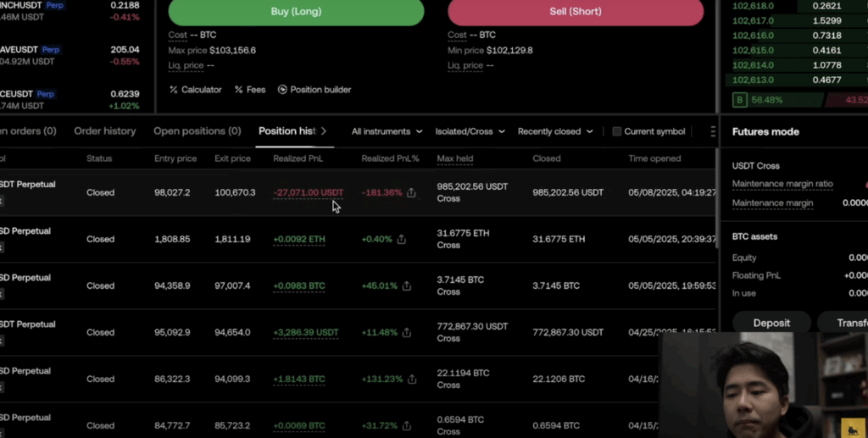Open the Recently closed sort dropdown
Viewport: 868px width, 438px height.
[x=554, y=131]
